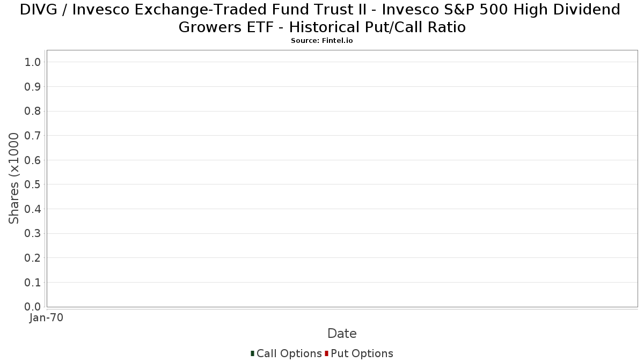Click the Jan-70 x-axis label
This screenshot has height=362, width=644.
pyautogui.click(x=47, y=318)
